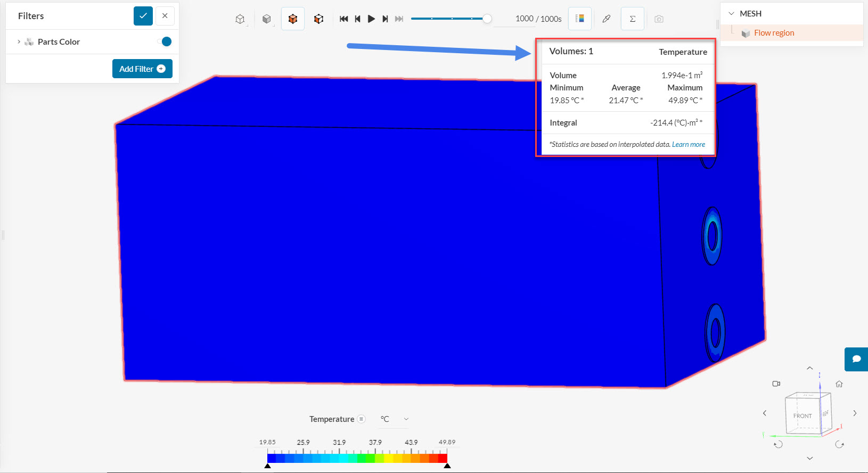This screenshot has height=473, width=868.
Task: Open the Learn more statistics link
Action: click(688, 144)
